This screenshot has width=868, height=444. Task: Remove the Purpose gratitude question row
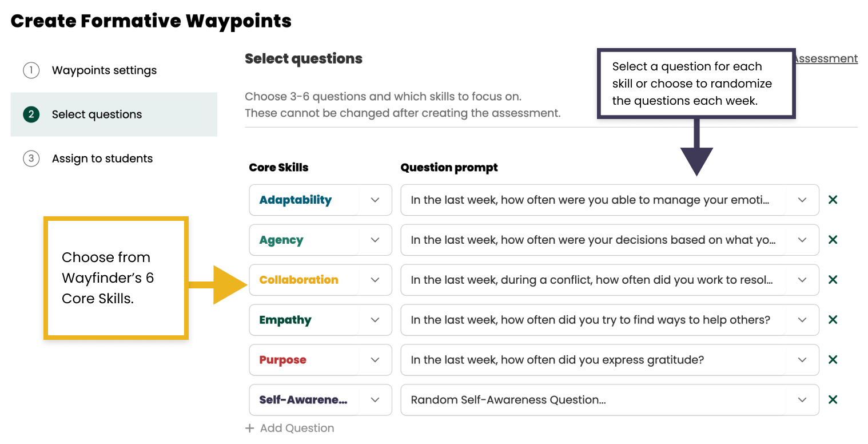click(833, 360)
